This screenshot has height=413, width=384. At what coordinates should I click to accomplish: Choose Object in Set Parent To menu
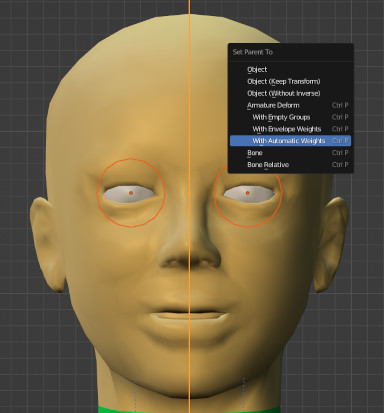click(x=290, y=69)
